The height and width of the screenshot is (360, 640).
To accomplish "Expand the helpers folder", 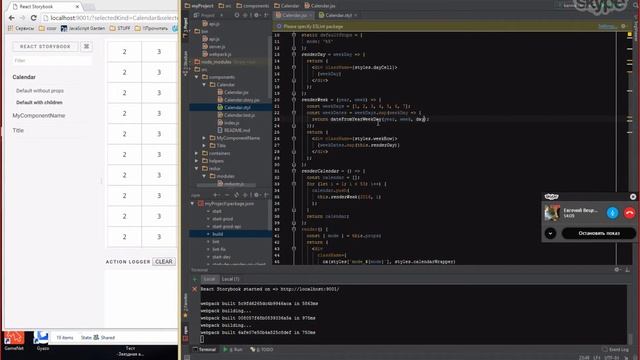I will click(197, 161).
